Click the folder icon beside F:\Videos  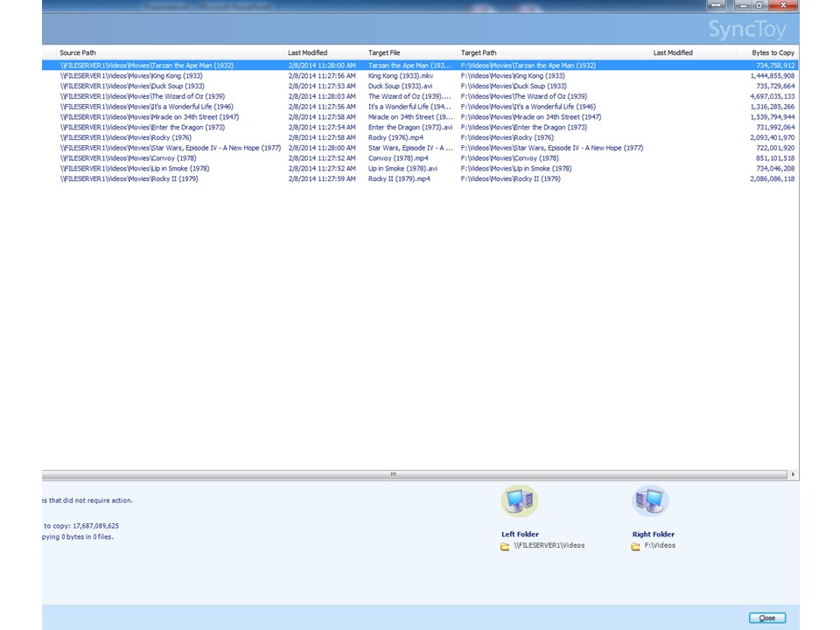(636, 546)
